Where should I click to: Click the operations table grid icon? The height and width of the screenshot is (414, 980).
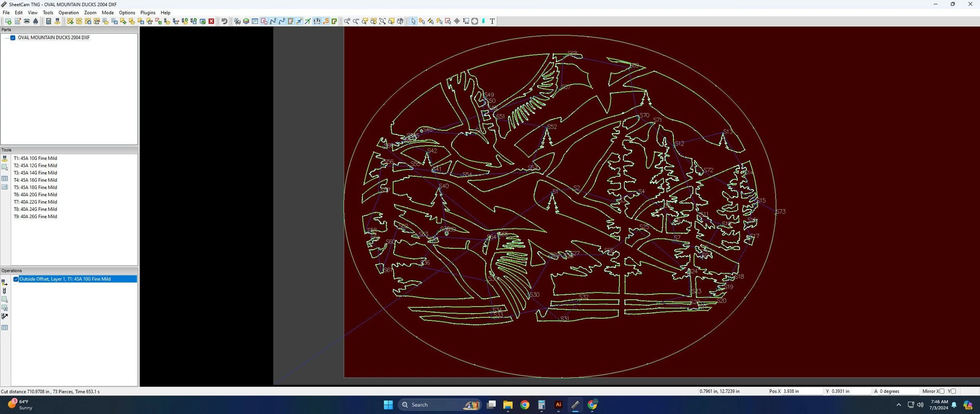click(5, 328)
